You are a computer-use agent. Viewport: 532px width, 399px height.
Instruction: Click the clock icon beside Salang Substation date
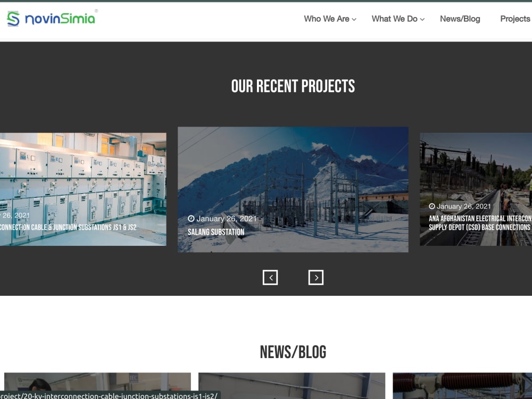tap(191, 219)
